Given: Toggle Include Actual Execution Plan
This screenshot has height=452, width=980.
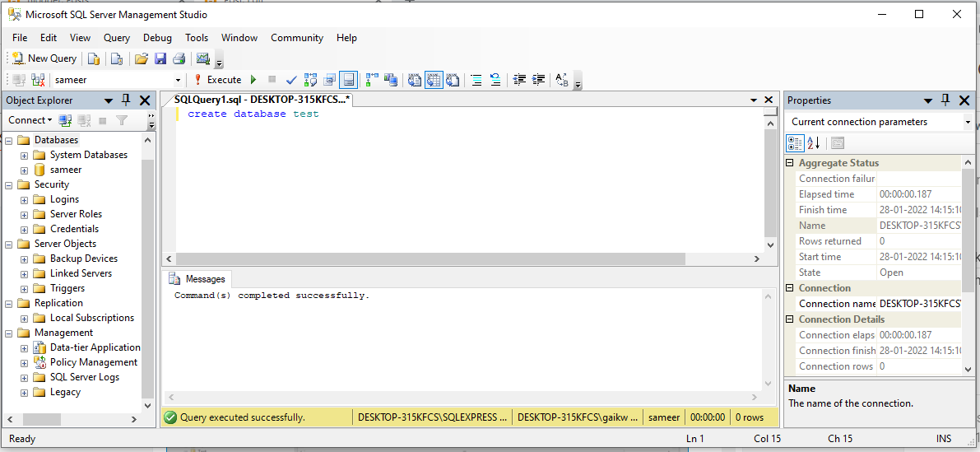Looking at the screenshot, I should [x=373, y=80].
